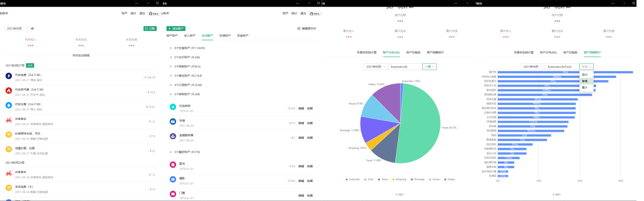Toggle Hobby legend item in pie chart
The image size is (644, 201).
point(449,180)
